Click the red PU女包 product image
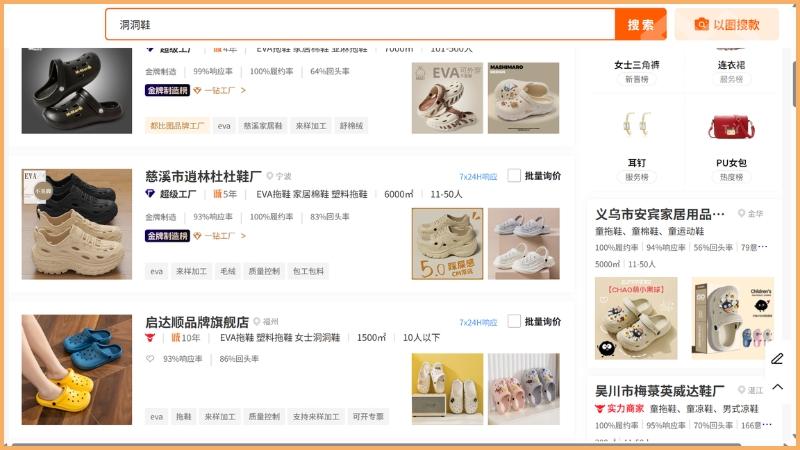The height and width of the screenshot is (450, 800). [x=731, y=127]
